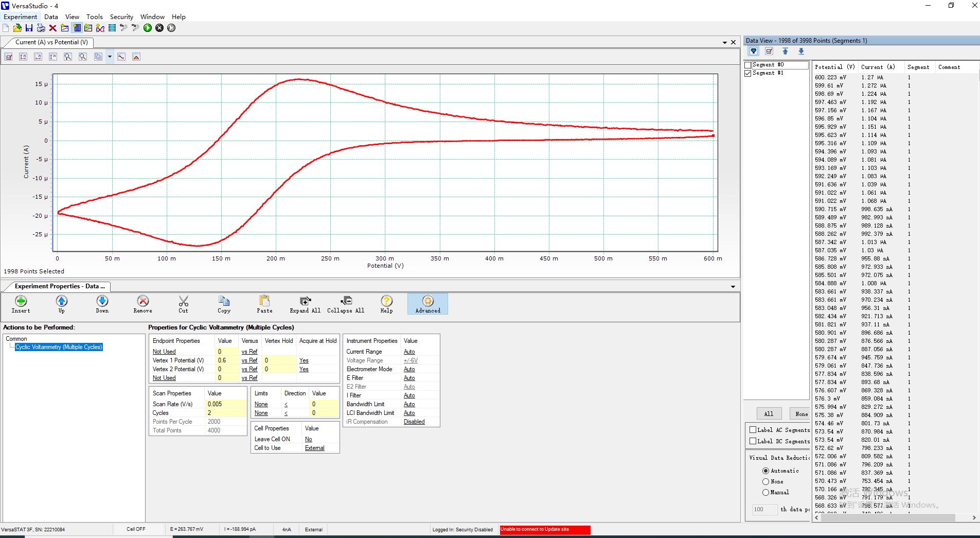Select None visual data reduction
Image resolution: width=980 pixels, height=538 pixels.
[x=765, y=481]
